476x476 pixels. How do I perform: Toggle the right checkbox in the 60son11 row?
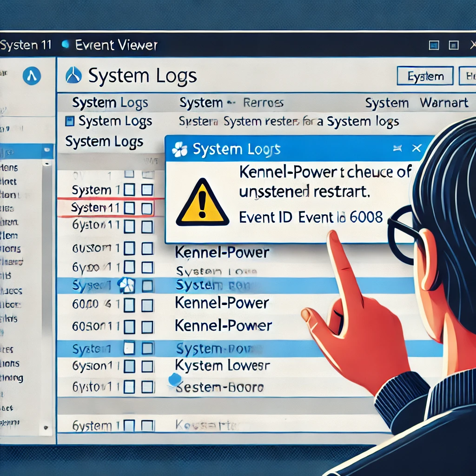point(147,327)
